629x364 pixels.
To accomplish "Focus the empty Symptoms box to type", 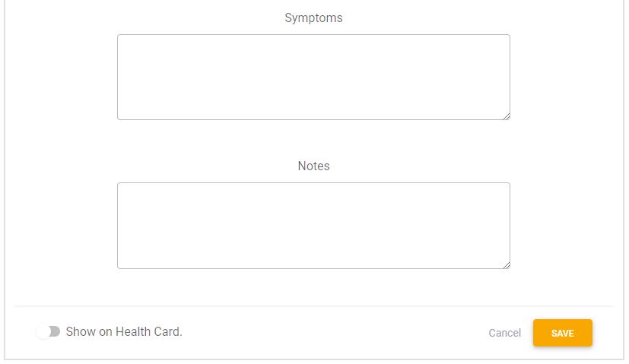I will [x=313, y=77].
